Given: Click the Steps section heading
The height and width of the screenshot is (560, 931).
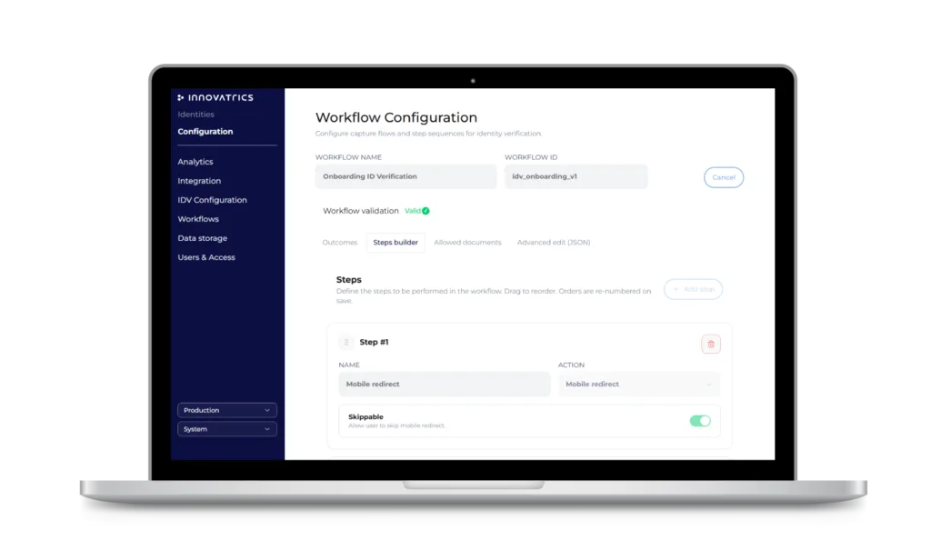Looking at the screenshot, I should [348, 280].
